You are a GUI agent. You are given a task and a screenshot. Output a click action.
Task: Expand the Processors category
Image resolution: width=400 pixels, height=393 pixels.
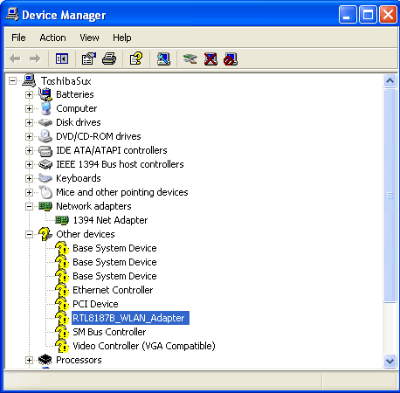29,360
